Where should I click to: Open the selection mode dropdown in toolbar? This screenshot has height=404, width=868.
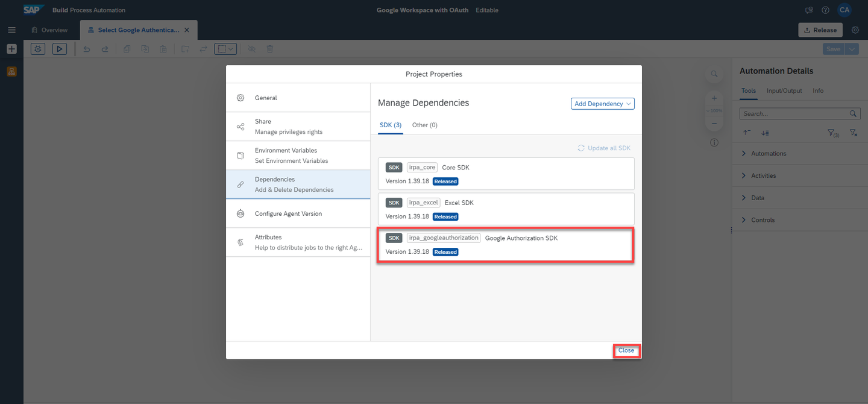coord(226,49)
